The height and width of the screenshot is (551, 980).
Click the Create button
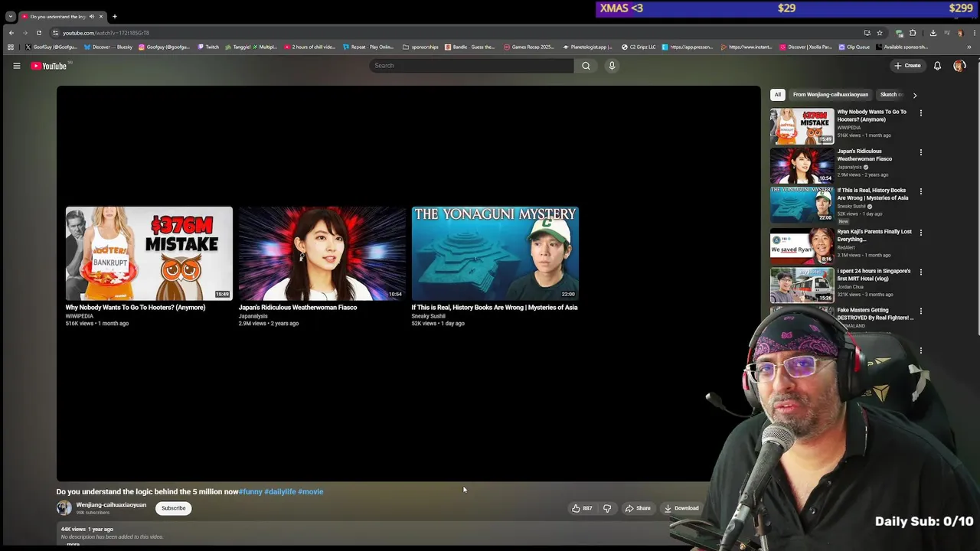(x=907, y=66)
